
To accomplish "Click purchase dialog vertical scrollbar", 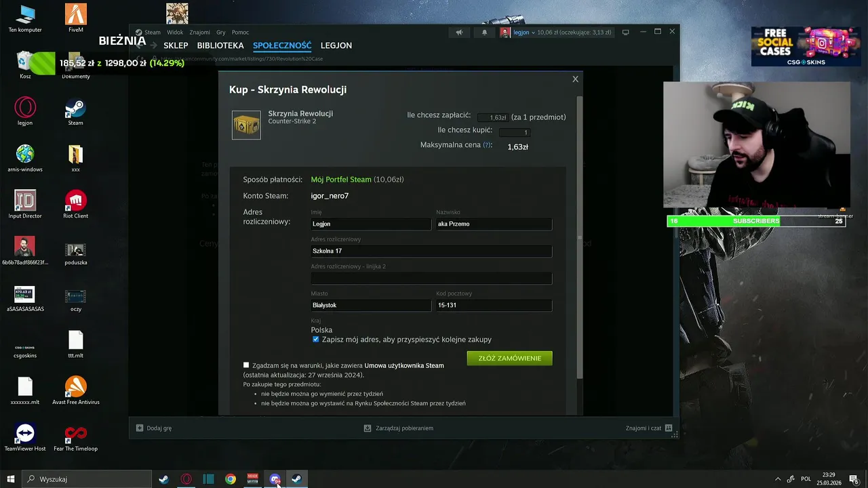I will (x=579, y=237).
